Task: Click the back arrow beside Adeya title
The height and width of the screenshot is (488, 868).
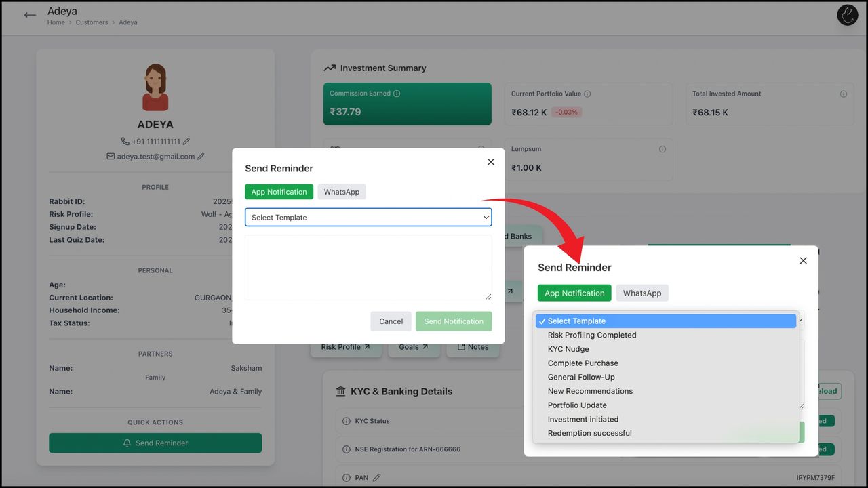Action: coord(30,15)
